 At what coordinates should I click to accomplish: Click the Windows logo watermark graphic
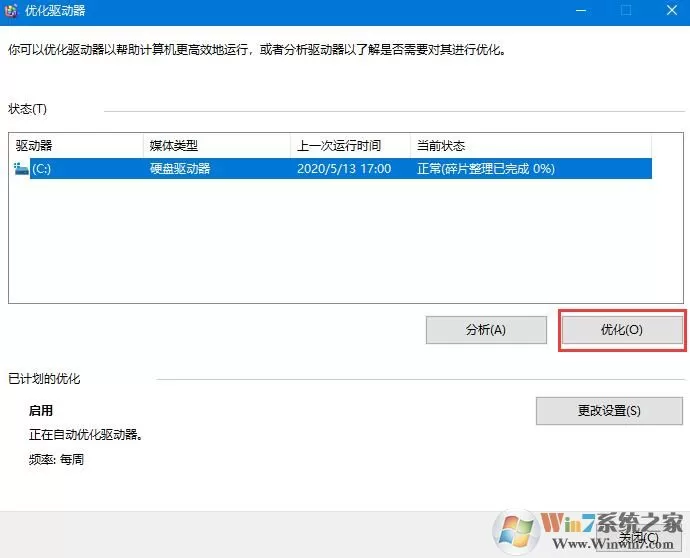click(516, 532)
